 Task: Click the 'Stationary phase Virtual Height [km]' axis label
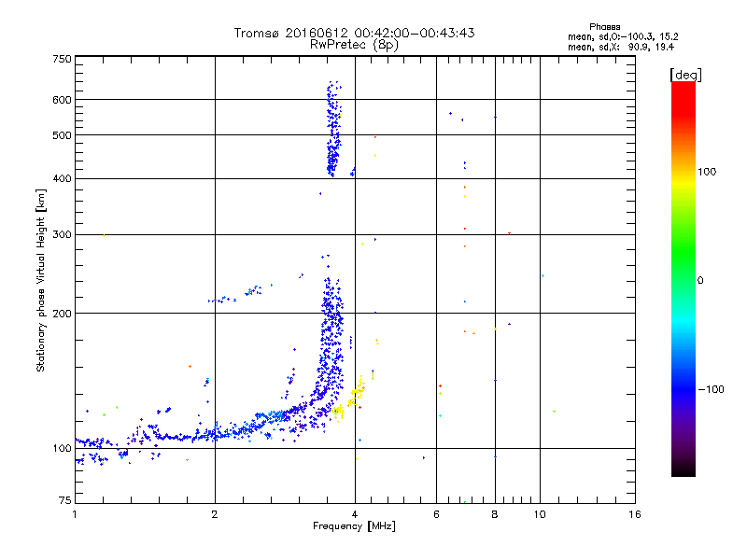[x=40, y=280]
